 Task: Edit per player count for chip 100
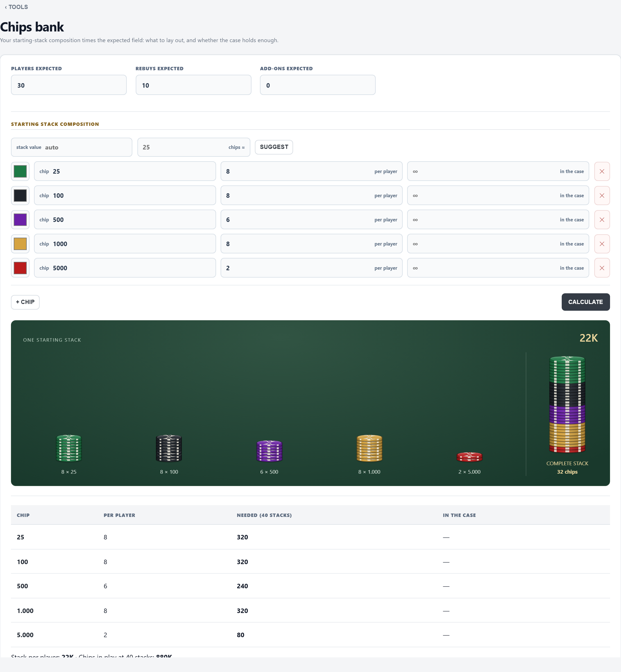click(312, 196)
